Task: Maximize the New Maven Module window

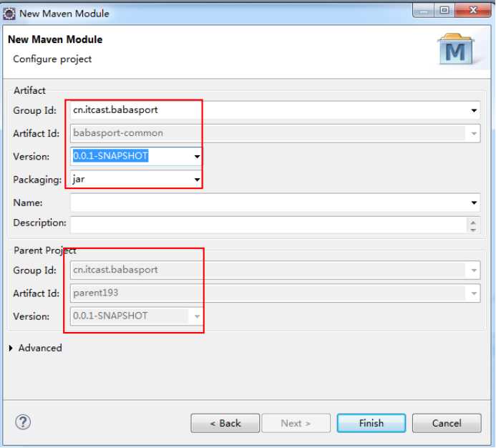Action: (x=444, y=11)
